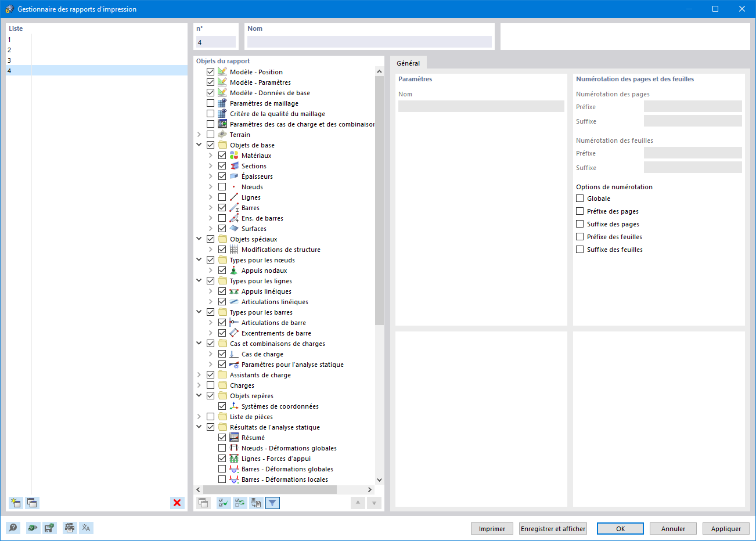Click the new report icon under Liste
This screenshot has height=541, width=756.
16,503
